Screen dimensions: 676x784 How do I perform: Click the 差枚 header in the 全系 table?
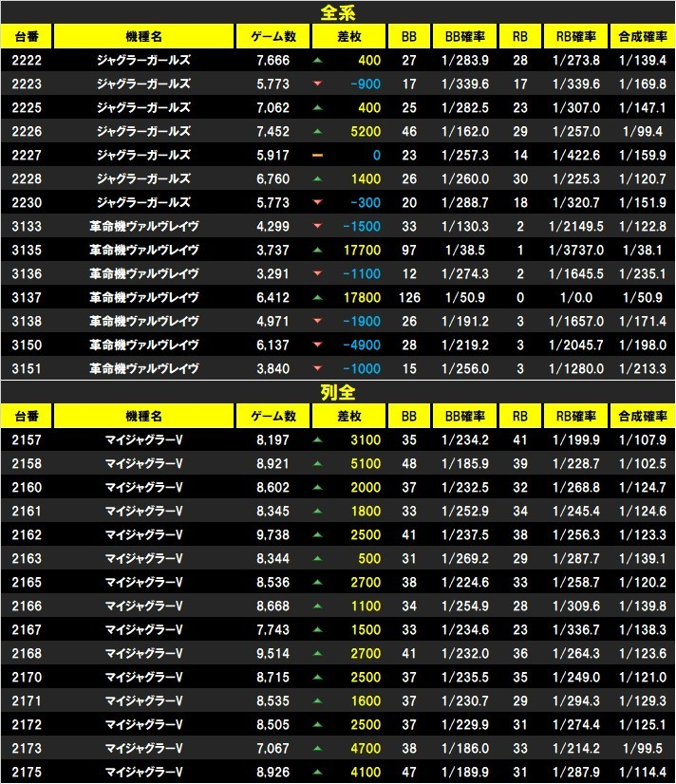[x=349, y=36]
